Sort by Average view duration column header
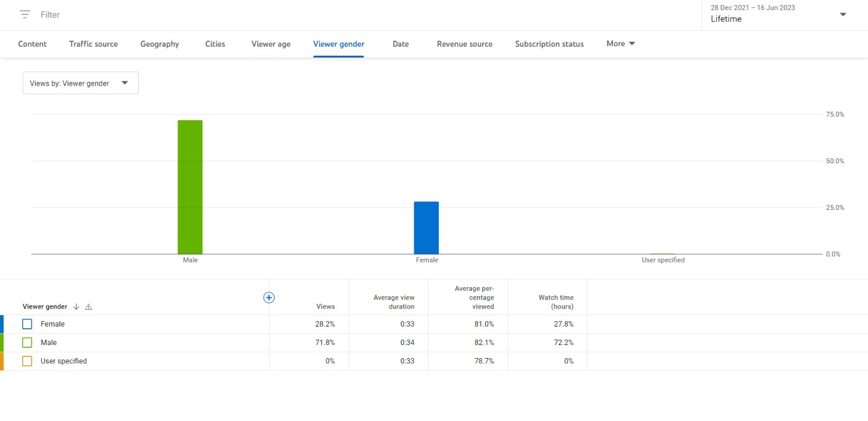868x421 pixels. pos(394,302)
